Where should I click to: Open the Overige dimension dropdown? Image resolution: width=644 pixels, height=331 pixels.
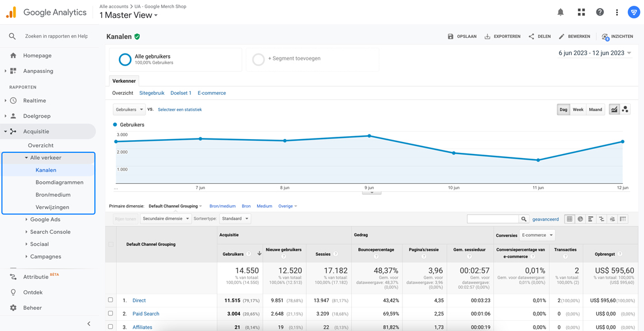[287, 206]
